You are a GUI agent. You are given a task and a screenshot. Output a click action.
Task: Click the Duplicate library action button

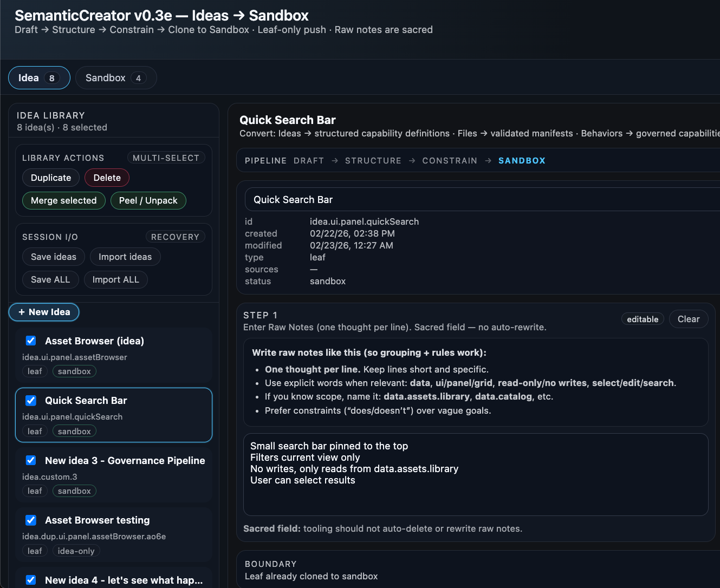click(51, 178)
